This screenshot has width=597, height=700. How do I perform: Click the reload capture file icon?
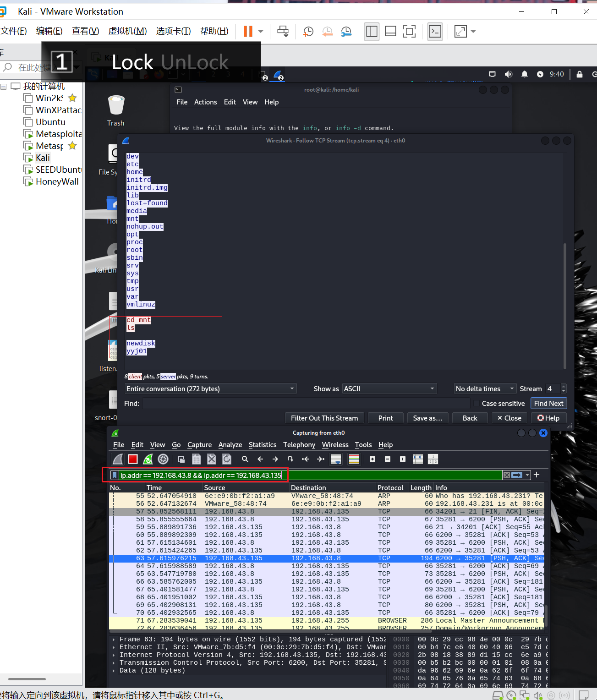[227, 459]
